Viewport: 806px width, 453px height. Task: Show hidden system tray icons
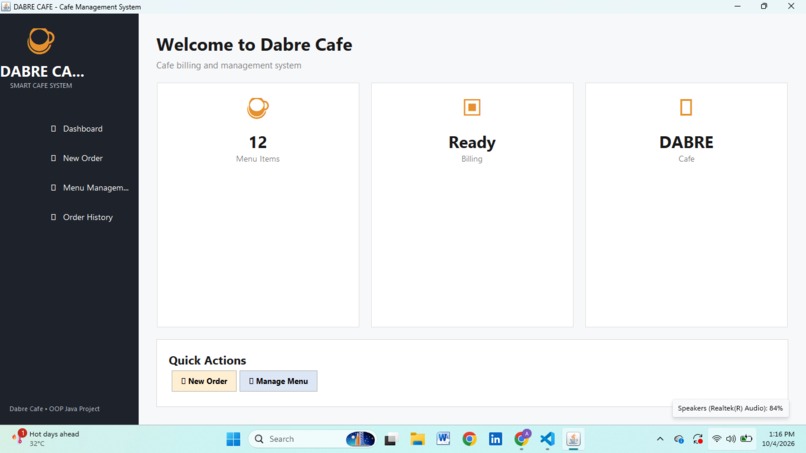coord(660,439)
